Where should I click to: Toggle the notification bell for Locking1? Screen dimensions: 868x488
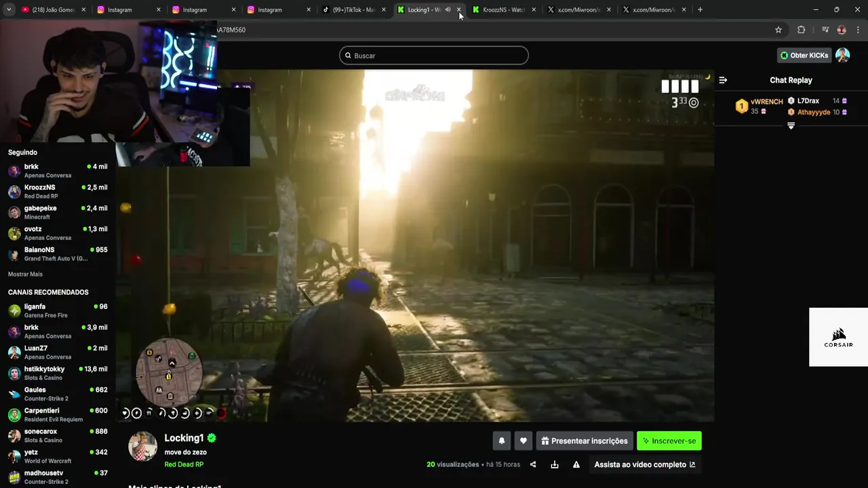coord(502,441)
